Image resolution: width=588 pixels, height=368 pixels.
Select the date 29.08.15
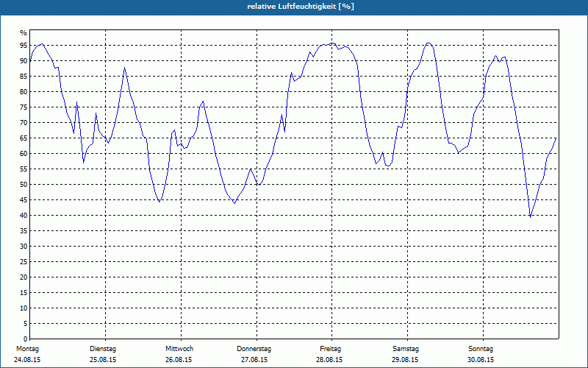405,360
